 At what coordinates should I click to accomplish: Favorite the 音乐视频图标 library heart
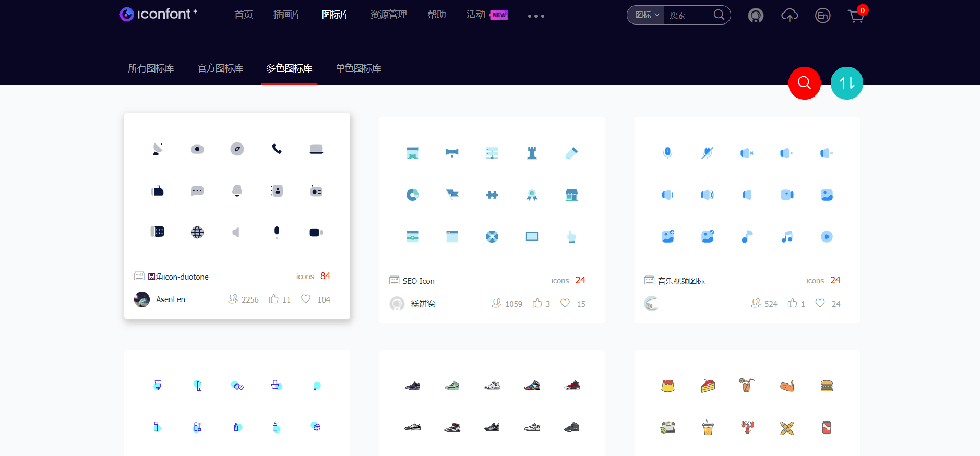(820, 303)
